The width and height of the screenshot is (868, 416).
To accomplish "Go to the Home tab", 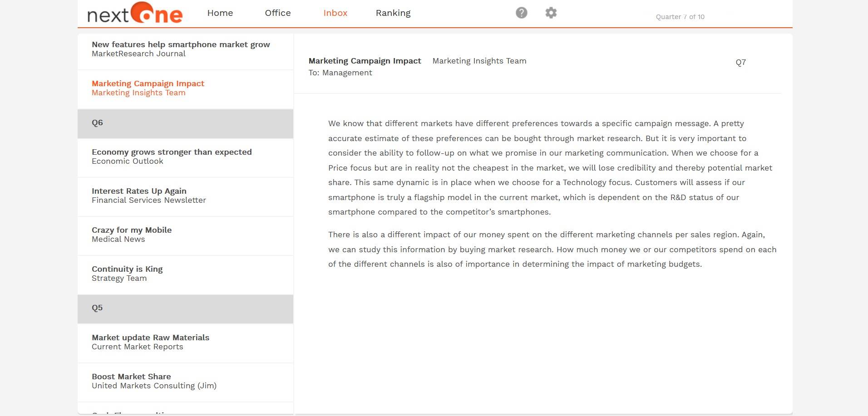I will [220, 13].
